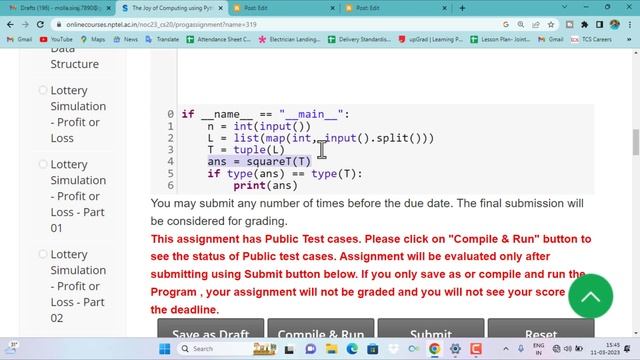Submit the assignment with Submit button
This screenshot has height=360, width=640.
pos(431,328)
